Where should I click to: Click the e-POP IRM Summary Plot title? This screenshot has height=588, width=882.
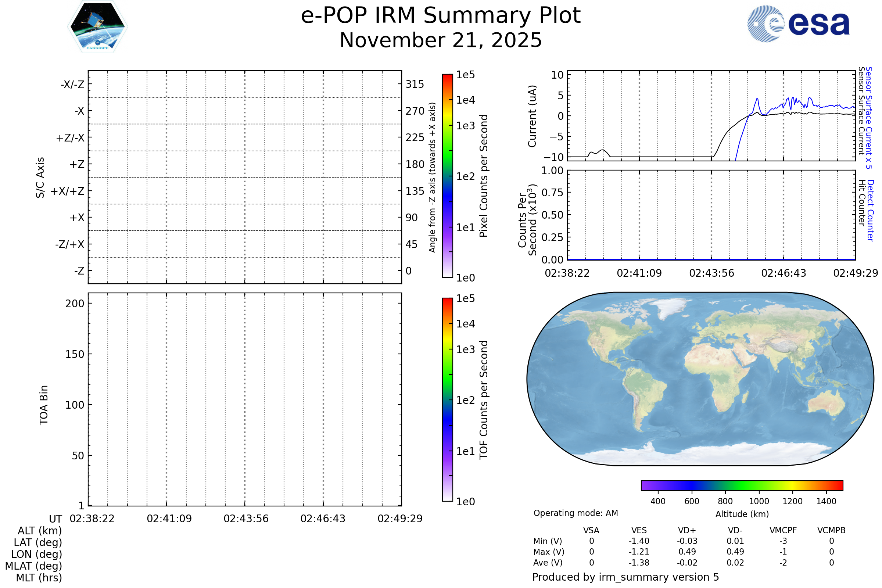pos(441,16)
